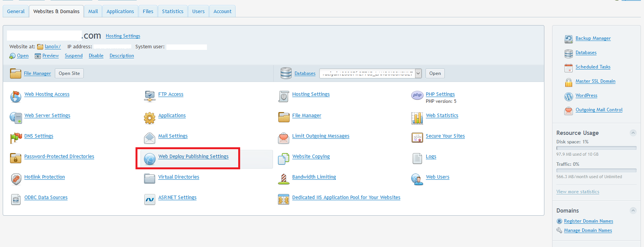Open the Description link
Image resolution: width=644 pixels, height=247 pixels.
click(122, 56)
